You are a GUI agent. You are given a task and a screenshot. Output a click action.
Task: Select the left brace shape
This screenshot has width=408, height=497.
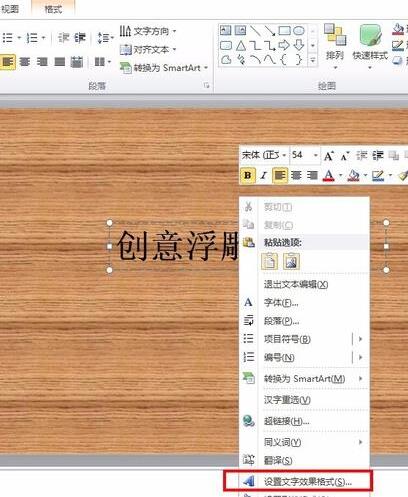(x=284, y=60)
